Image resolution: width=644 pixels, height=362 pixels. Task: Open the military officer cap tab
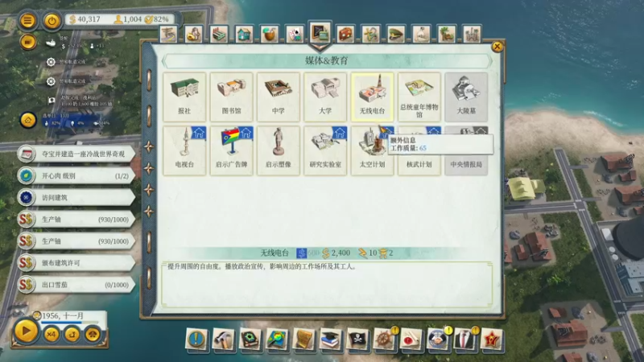tap(396, 34)
